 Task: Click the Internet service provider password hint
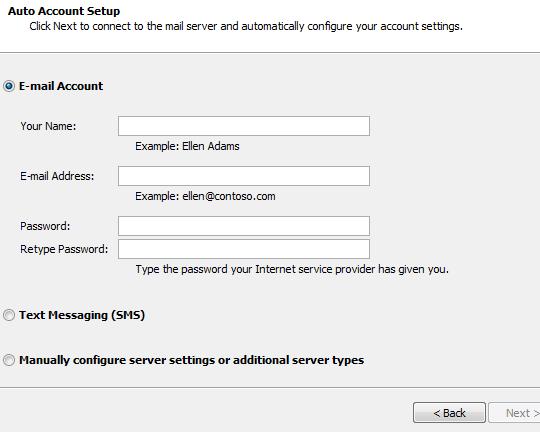tap(292, 269)
